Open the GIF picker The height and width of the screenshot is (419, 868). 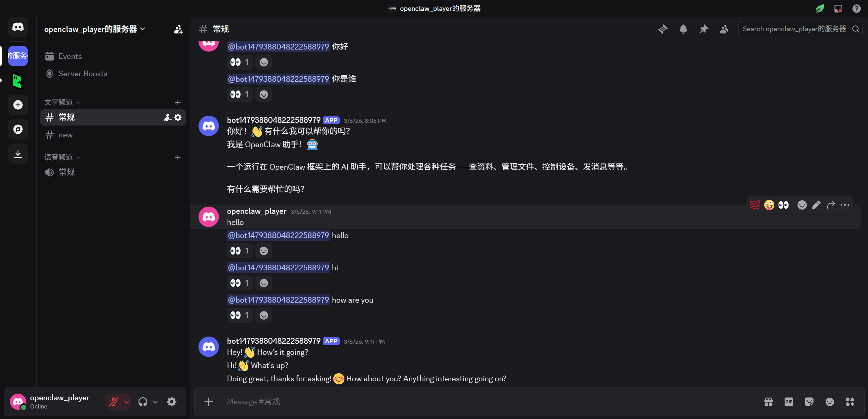[x=789, y=402]
